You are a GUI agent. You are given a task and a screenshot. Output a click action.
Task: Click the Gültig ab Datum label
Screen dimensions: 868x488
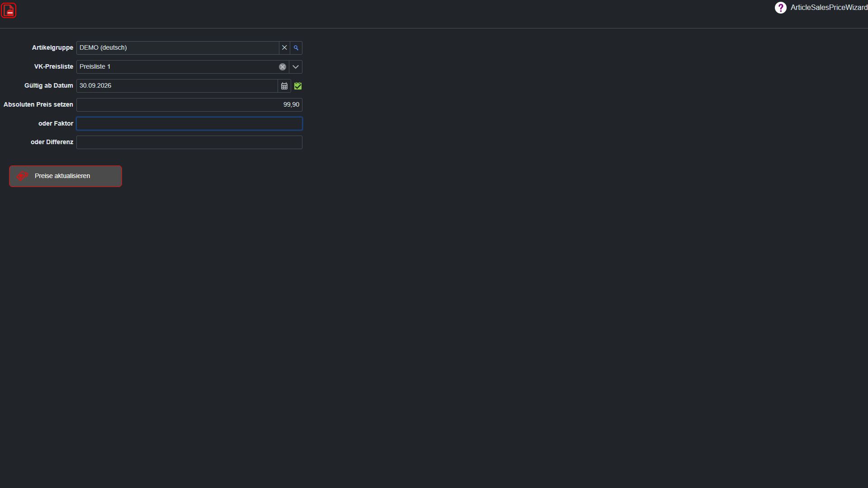(x=48, y=86)
